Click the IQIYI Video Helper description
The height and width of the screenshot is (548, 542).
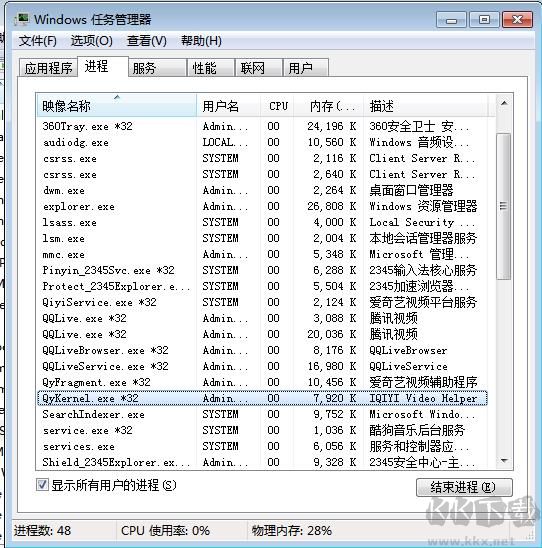423,398
